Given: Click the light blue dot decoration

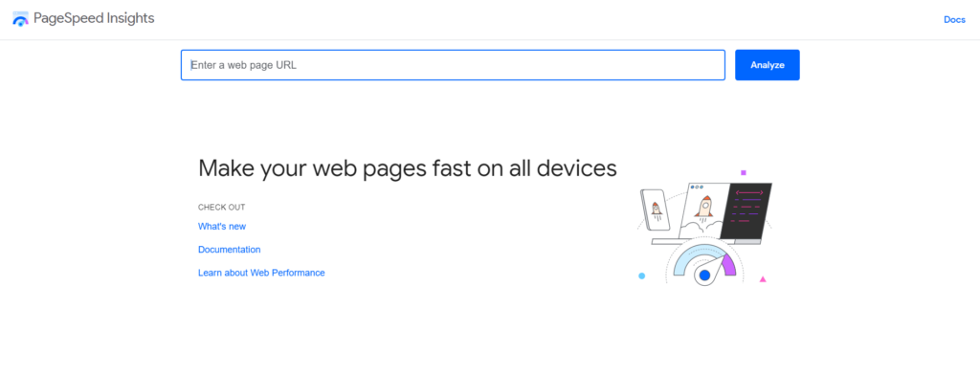Looking at the screenshot, I should (641, 276).
